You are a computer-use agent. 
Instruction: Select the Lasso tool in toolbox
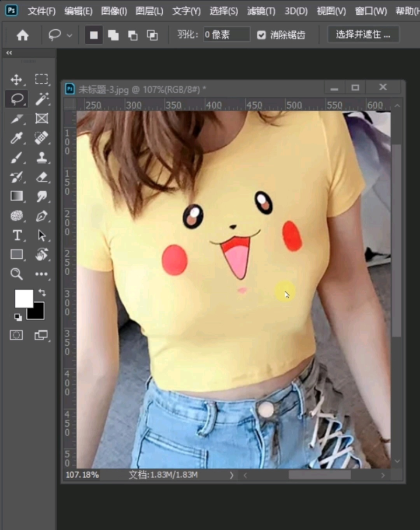coord(16,99)
